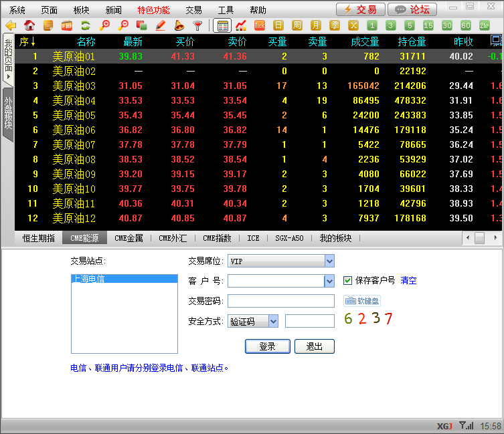Click the 清空 link
Screen dimensions: 504x434
pos(408,281)
